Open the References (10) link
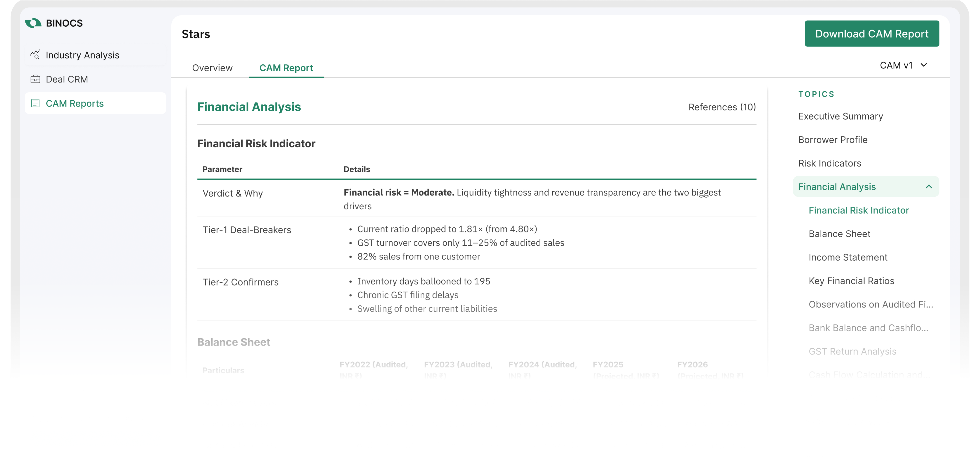Image resolution: width=980 pixels, height=458 pixels. point(722,107)
